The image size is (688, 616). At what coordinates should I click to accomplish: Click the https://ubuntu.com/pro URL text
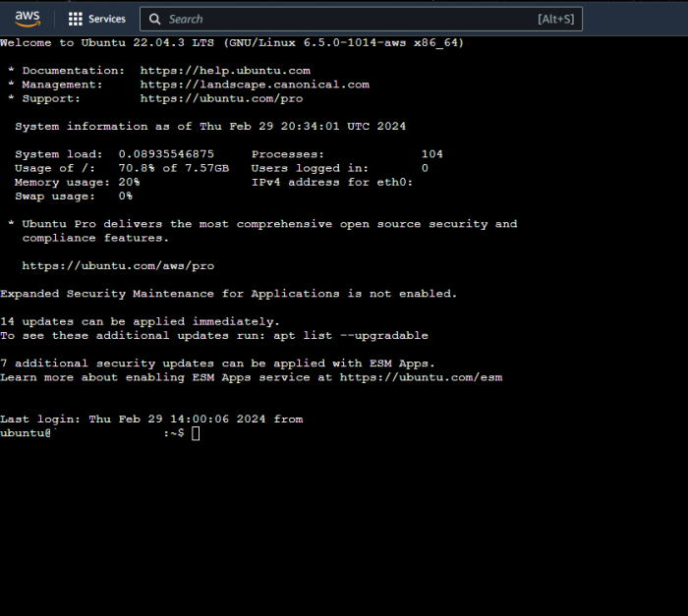221,98
